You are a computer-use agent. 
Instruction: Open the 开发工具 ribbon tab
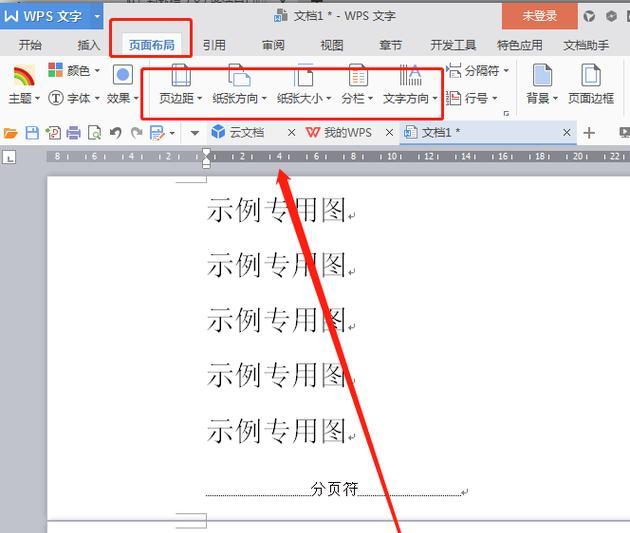click(x=453, y=45)
